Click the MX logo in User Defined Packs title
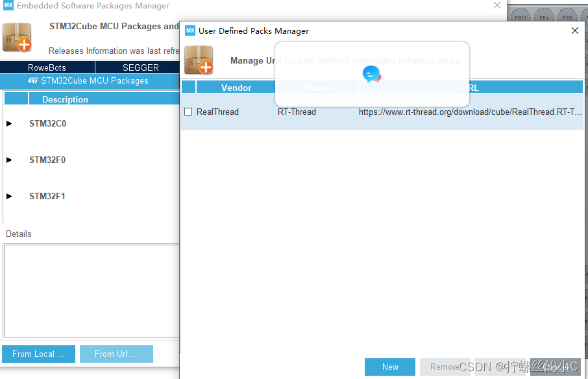588x379 pixels. coord(190,31)
